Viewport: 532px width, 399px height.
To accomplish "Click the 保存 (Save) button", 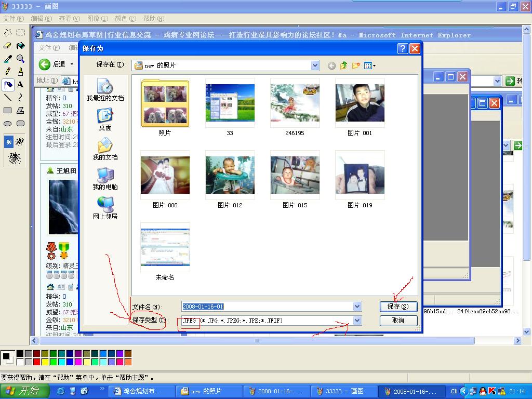I will coord(398,307).
